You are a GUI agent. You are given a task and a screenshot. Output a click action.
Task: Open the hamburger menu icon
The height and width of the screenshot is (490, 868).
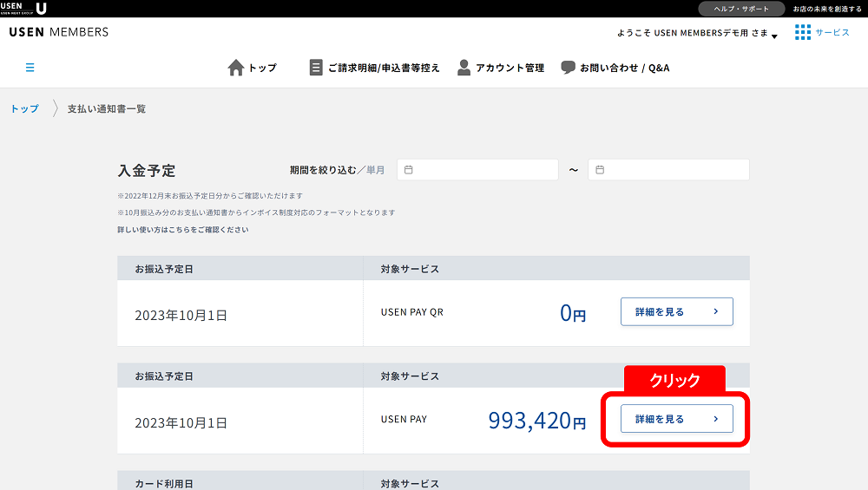(30, 68)
